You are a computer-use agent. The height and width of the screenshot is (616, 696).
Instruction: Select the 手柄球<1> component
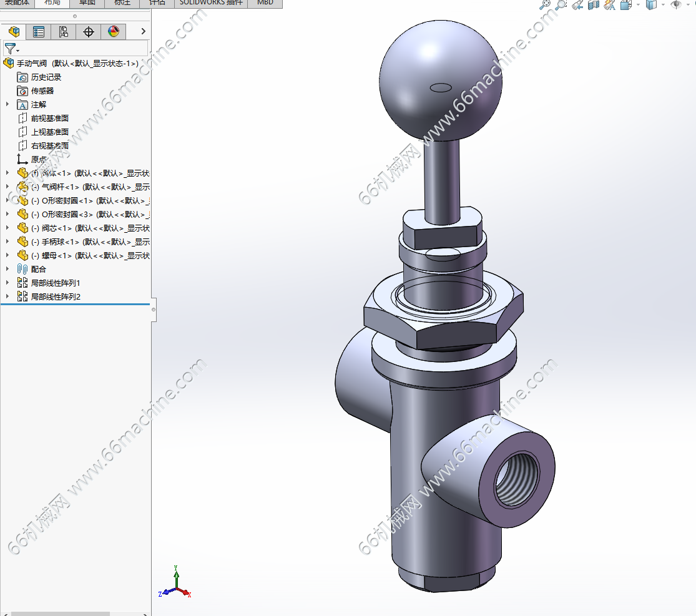(x=60, y=242)
